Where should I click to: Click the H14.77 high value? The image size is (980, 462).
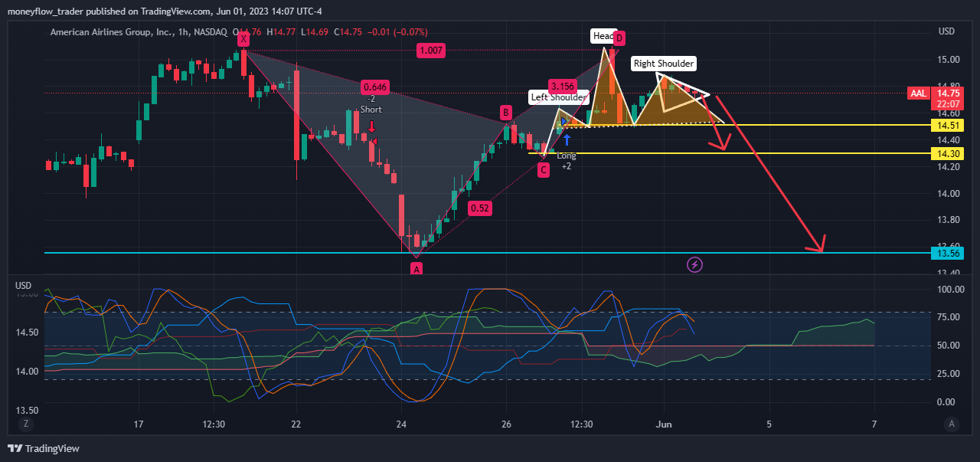click(282, 32)
